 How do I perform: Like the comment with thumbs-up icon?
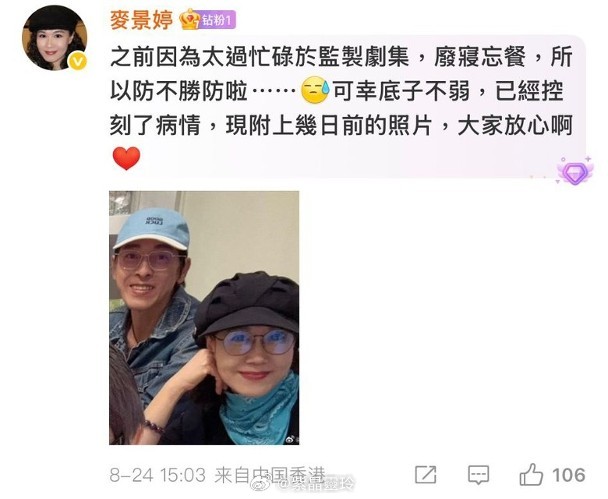[531, 474]
